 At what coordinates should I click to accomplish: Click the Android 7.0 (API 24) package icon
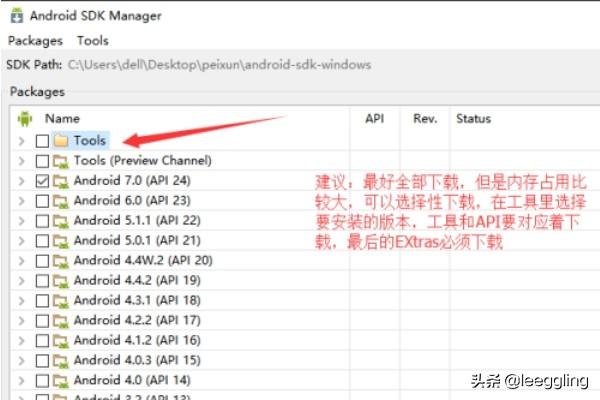click(x=61, y=181)
